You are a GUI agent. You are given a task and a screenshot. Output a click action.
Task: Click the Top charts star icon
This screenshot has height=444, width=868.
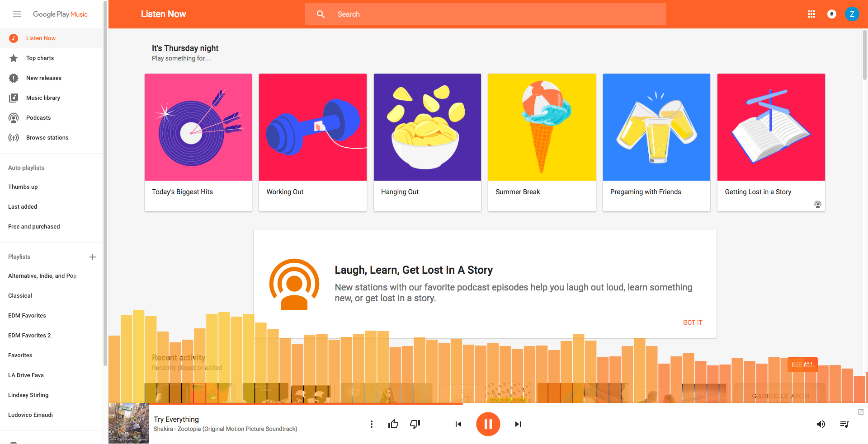[14, 58]
